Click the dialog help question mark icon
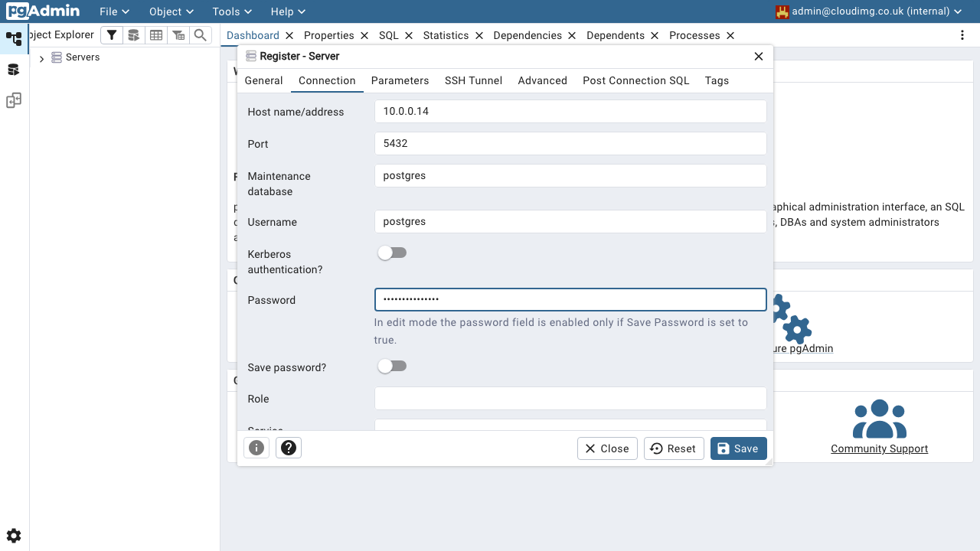This screenshot has height=551, width=980. 289,448
